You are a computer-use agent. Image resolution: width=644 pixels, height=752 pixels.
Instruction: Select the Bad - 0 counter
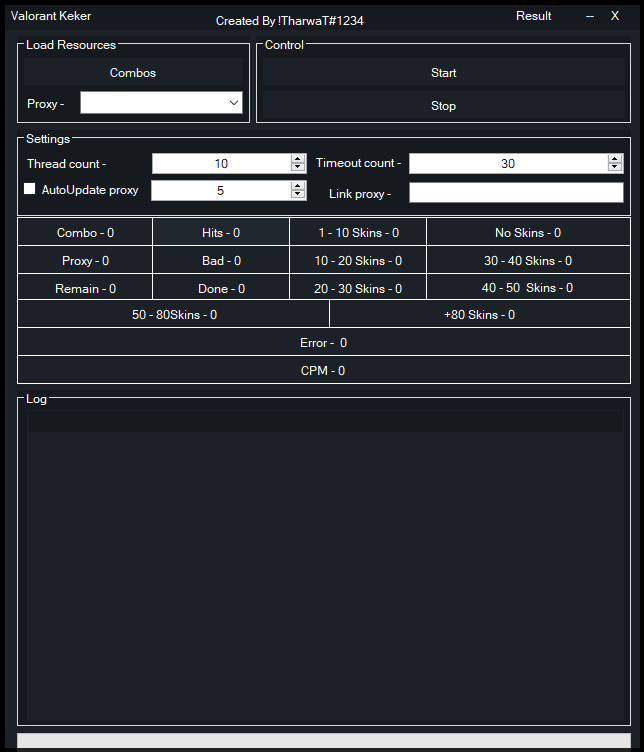point(221,260)
